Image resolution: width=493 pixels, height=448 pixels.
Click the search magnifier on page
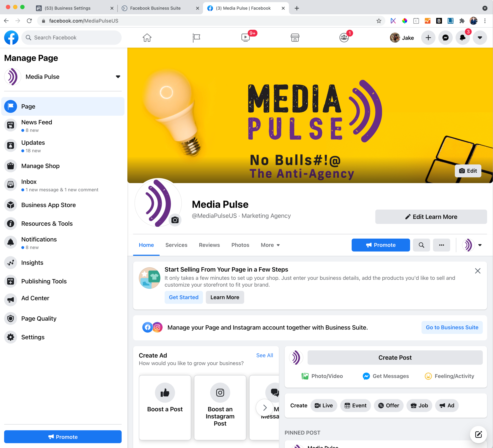click(421, 245)
